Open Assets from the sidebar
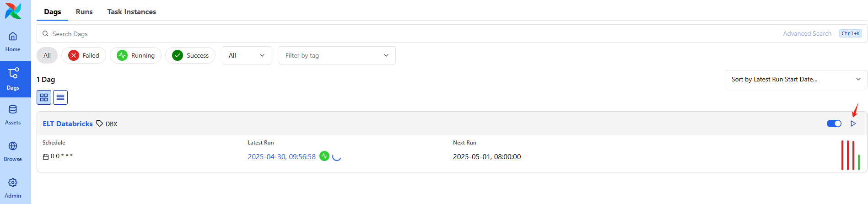The height and width of the screenshot is (204, 868). click(13, 115)
